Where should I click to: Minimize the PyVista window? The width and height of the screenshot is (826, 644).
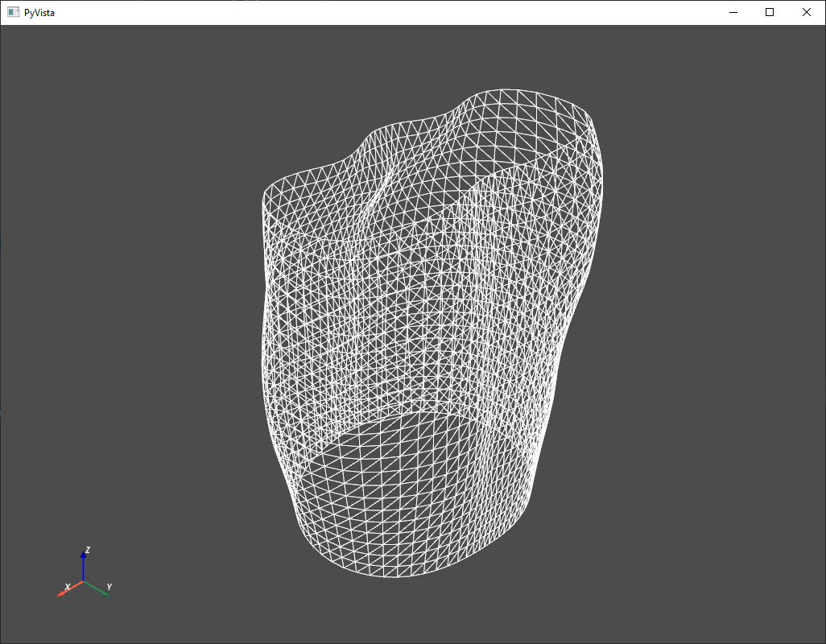point(733,12)
